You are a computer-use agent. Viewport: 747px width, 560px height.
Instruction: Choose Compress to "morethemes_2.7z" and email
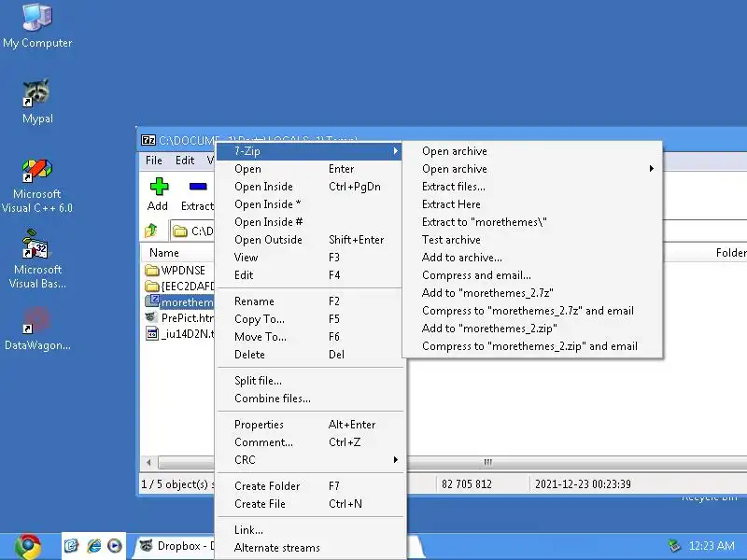pos(532,311)
